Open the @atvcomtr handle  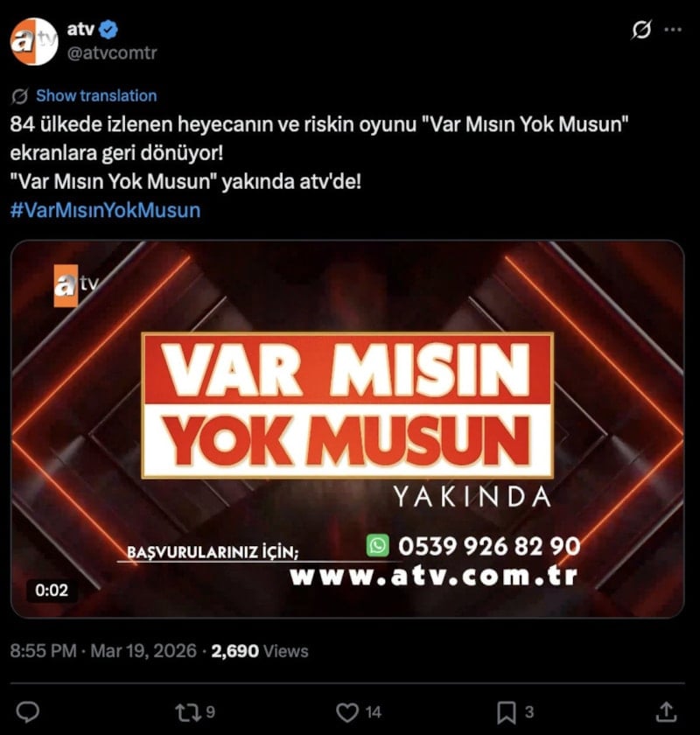point(112,53)
